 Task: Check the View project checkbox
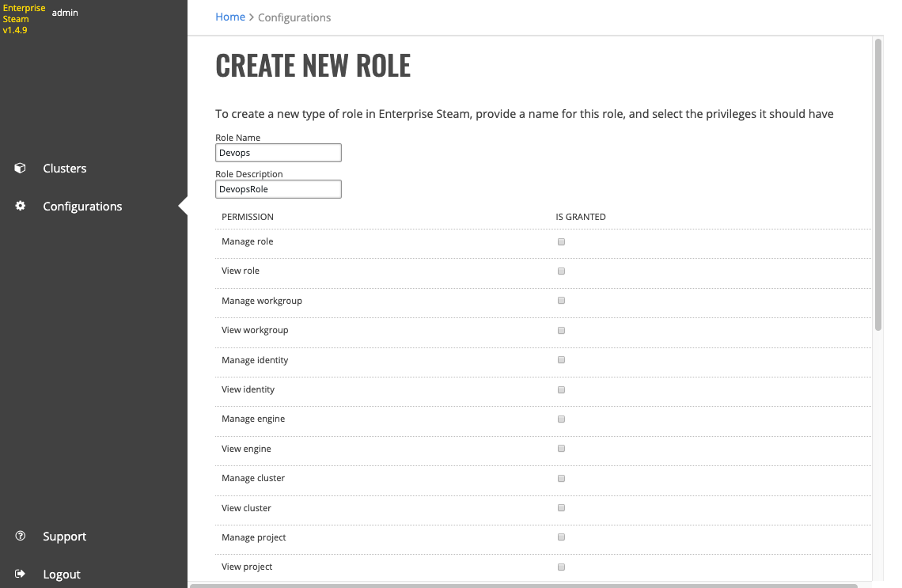tap(561, 567)
